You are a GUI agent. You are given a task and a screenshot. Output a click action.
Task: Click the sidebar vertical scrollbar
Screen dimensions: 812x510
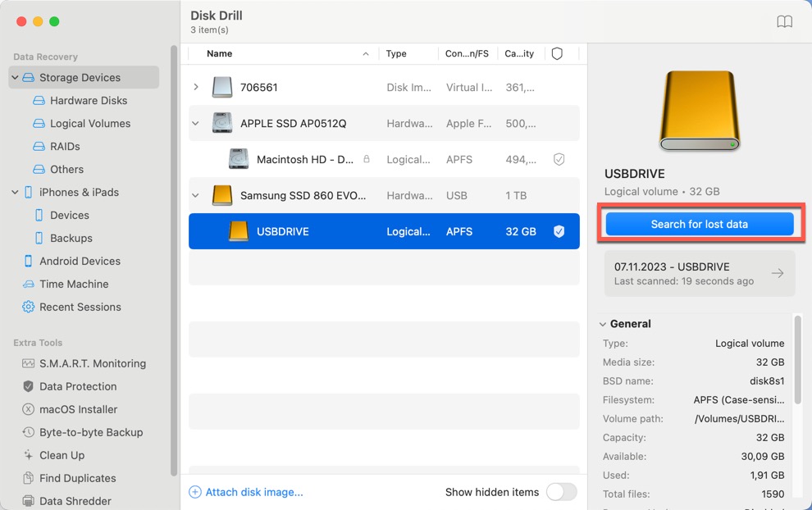click(x=174, y=261)
